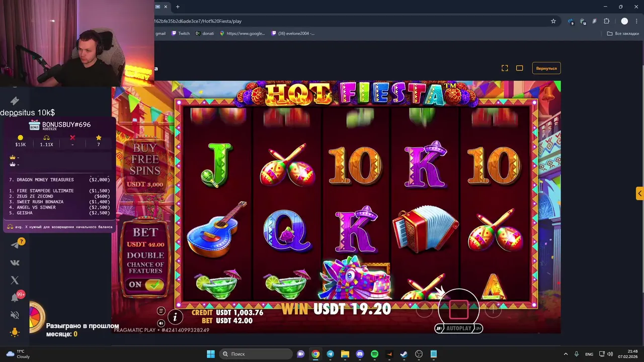
Task: Switch ENG input language
Action: click(x=589, y=354)
